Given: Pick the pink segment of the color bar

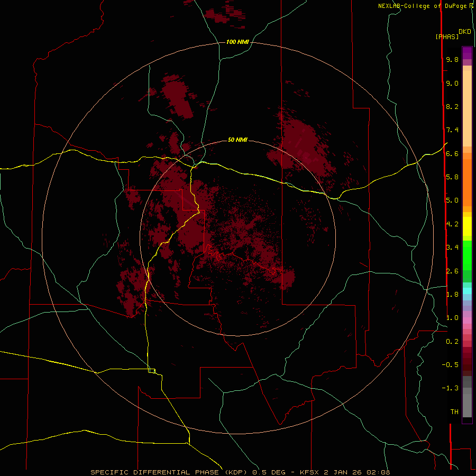Looking at the screenshot, I should pyautogui.click(x=467, y=321).
